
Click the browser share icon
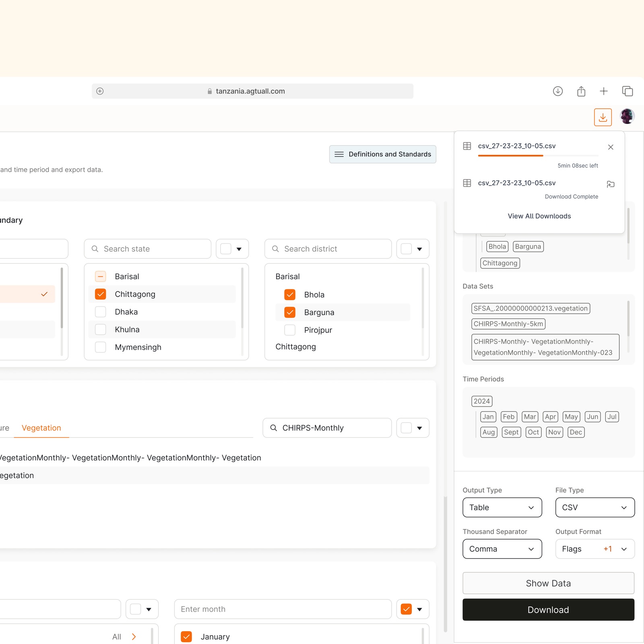pyautogui.click(x=581, y=91)
